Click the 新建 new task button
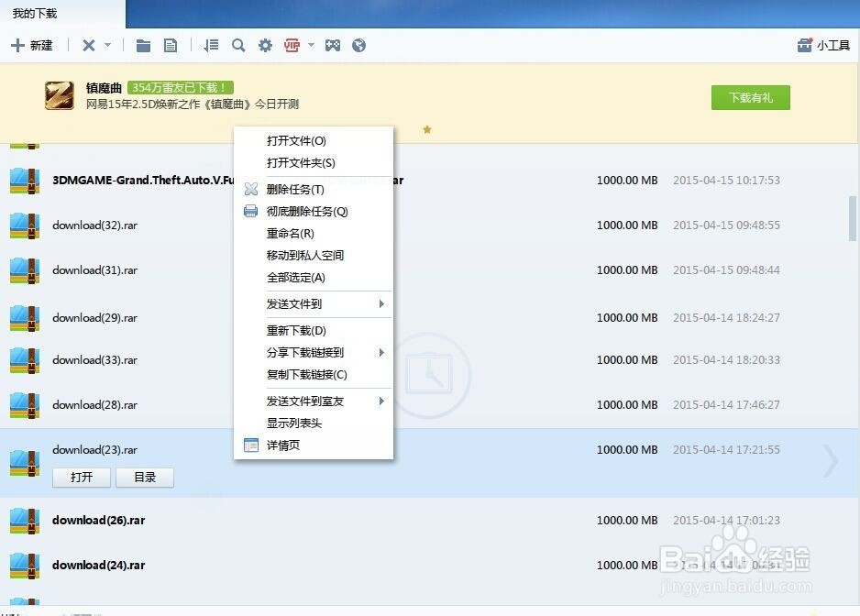 click(x=32, y=45)
